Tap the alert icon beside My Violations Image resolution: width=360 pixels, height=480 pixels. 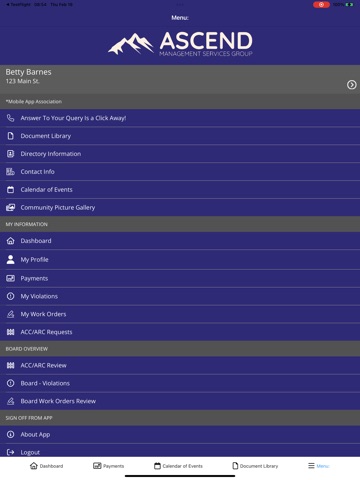(11, 296)
